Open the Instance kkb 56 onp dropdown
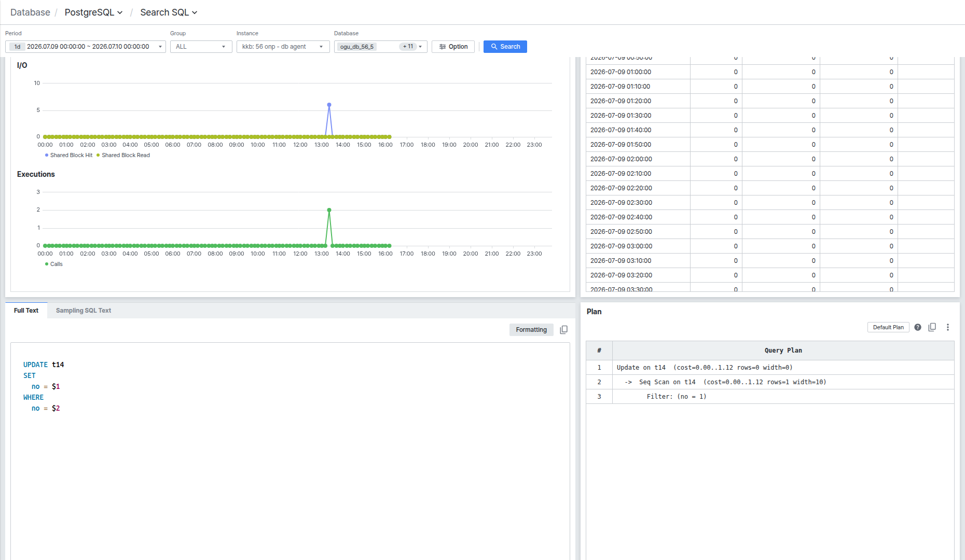This screenshot has height=560, width=965. pos(283,47)
